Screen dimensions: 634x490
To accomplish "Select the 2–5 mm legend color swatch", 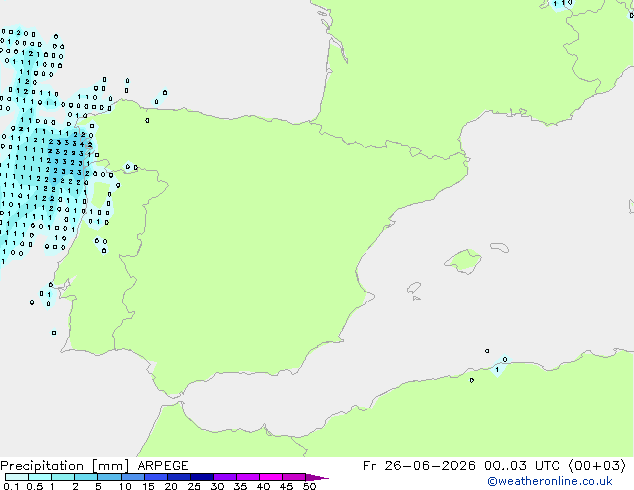I will pos(86,477).
